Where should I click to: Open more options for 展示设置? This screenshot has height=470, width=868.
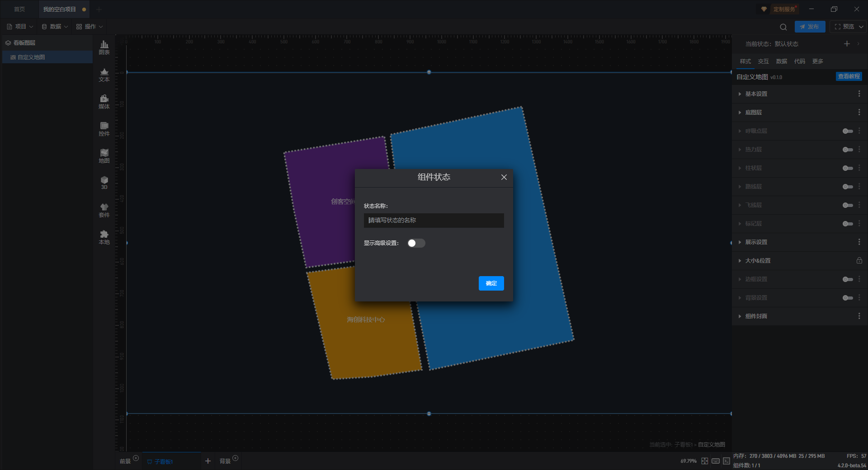[x=859, y=242]
